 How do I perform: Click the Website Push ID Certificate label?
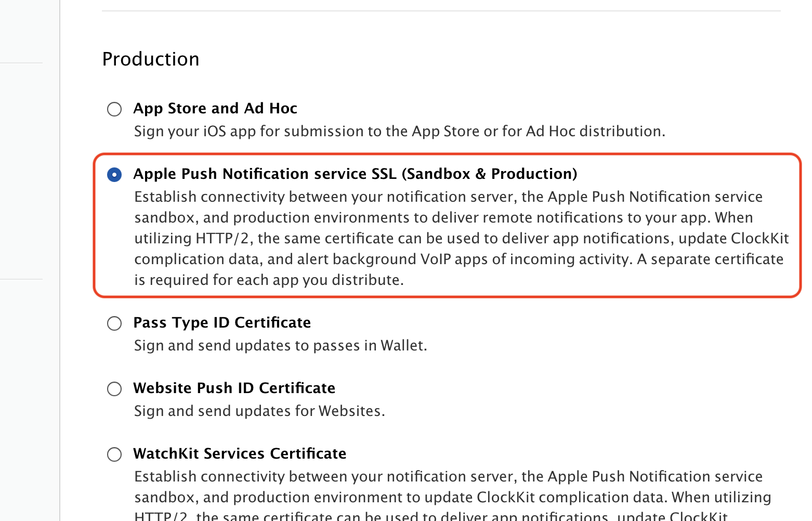pos(234,388)
